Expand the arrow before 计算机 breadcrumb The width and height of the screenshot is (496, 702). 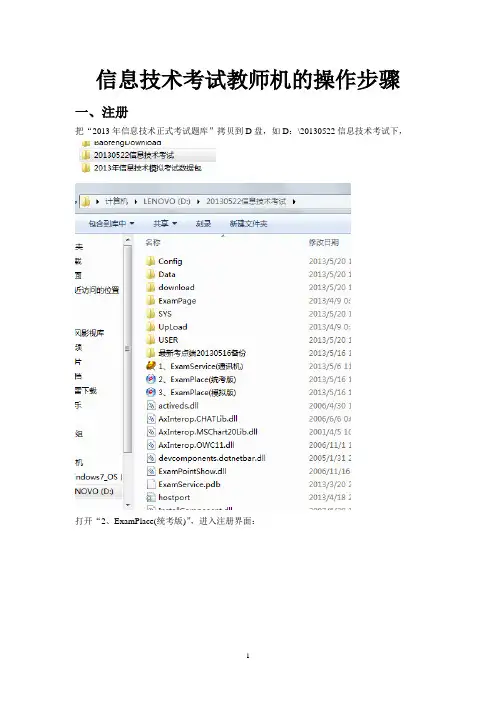coord(98,201)
